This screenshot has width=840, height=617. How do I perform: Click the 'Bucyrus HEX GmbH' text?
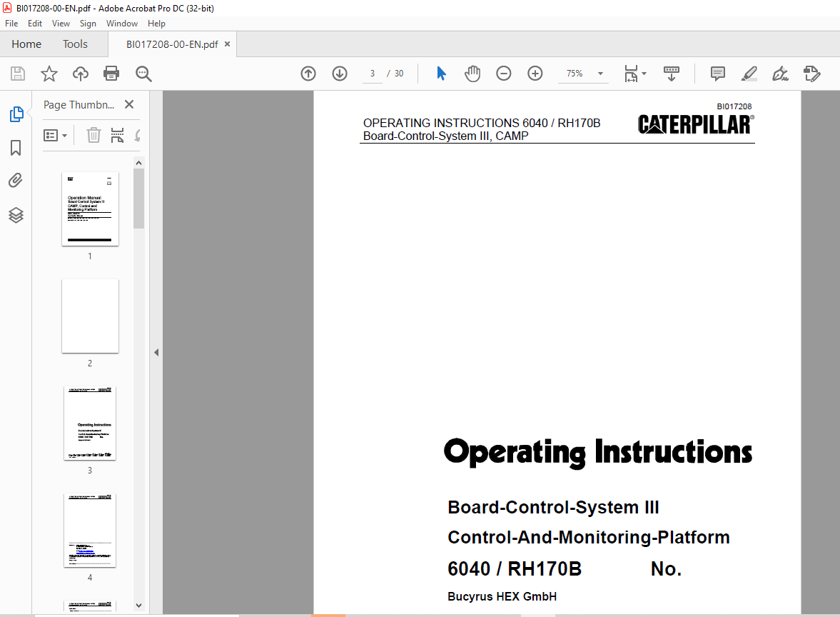pyautogui.click(x=502, y=596)
